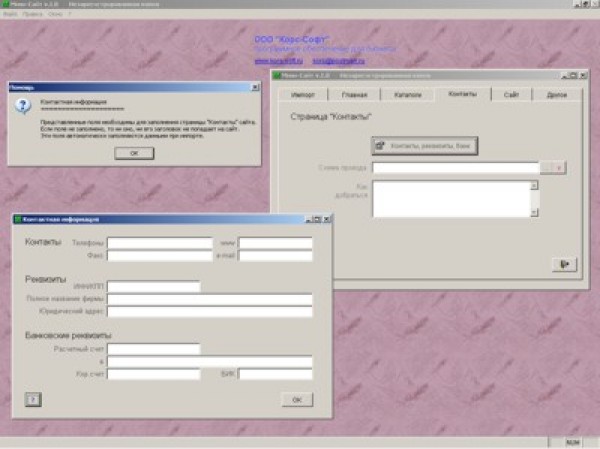Open the Правка menu
The height and width of the screenshot is (449, 600).
pos(33,14)
